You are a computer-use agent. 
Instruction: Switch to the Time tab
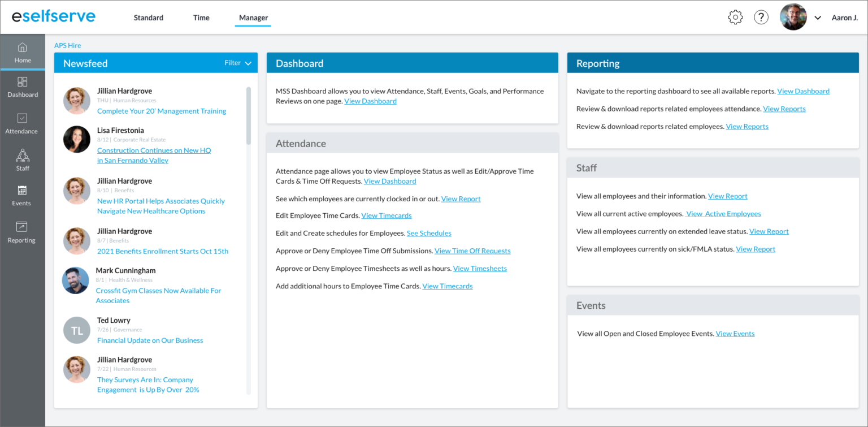tap(201, 18)
